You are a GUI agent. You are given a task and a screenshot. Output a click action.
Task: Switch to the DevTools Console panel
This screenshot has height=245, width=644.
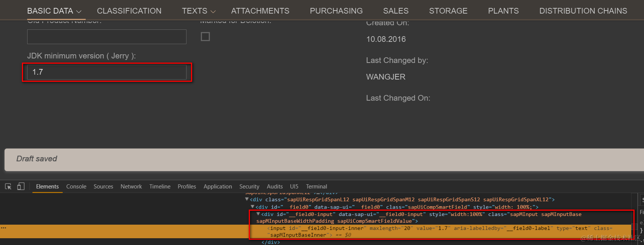76,187
